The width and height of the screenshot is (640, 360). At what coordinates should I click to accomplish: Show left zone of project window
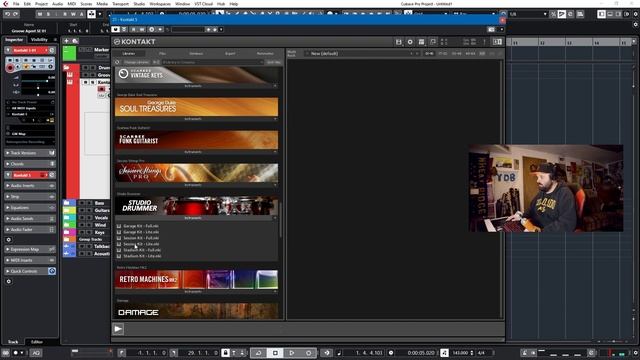point(602,14)
